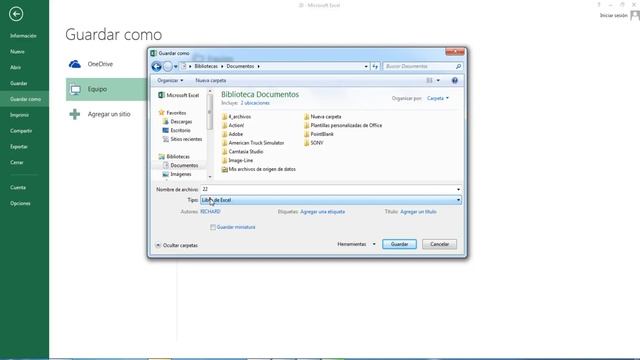
Task: Click the Cancelar button
Action: pyautogui.click(x=439, y=244)
